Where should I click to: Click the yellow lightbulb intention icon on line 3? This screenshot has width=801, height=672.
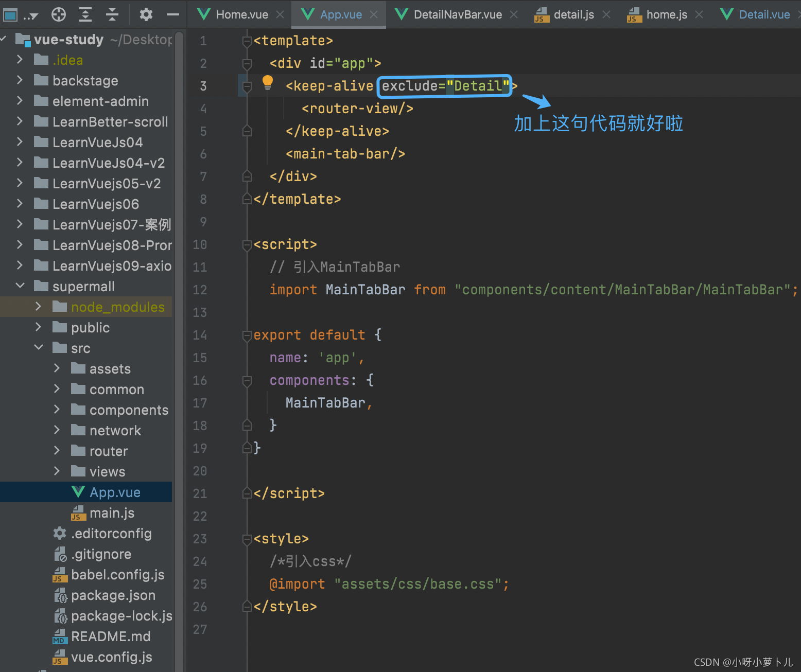pos(268,82)
